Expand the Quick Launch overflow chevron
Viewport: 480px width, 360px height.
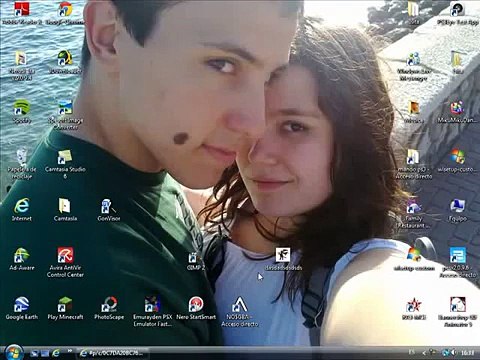(70, 351)
